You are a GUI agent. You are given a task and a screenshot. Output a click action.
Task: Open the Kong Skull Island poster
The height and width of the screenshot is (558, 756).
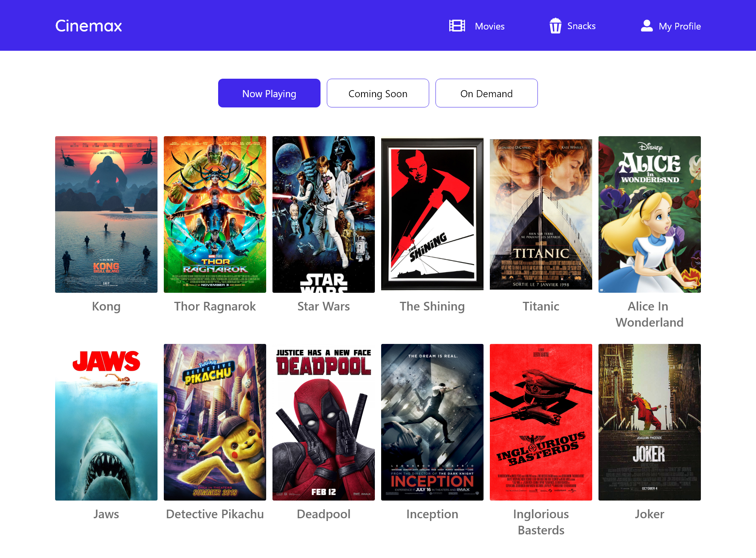coord(106,214)
